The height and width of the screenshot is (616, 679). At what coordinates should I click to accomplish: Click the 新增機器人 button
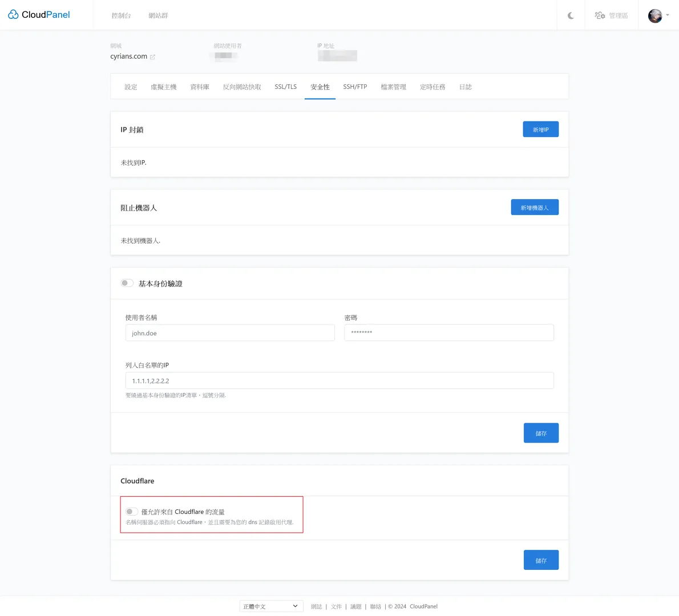534,208
